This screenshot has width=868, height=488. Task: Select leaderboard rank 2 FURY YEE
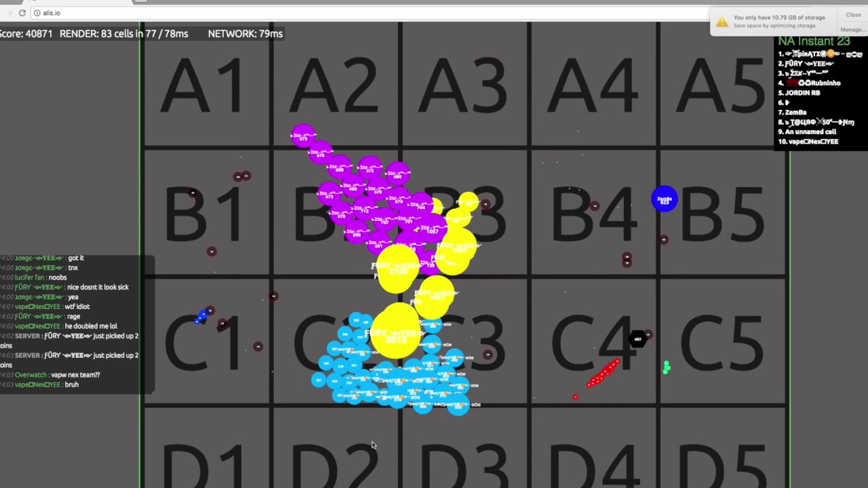pyautogui.click(x=806, y=64)
